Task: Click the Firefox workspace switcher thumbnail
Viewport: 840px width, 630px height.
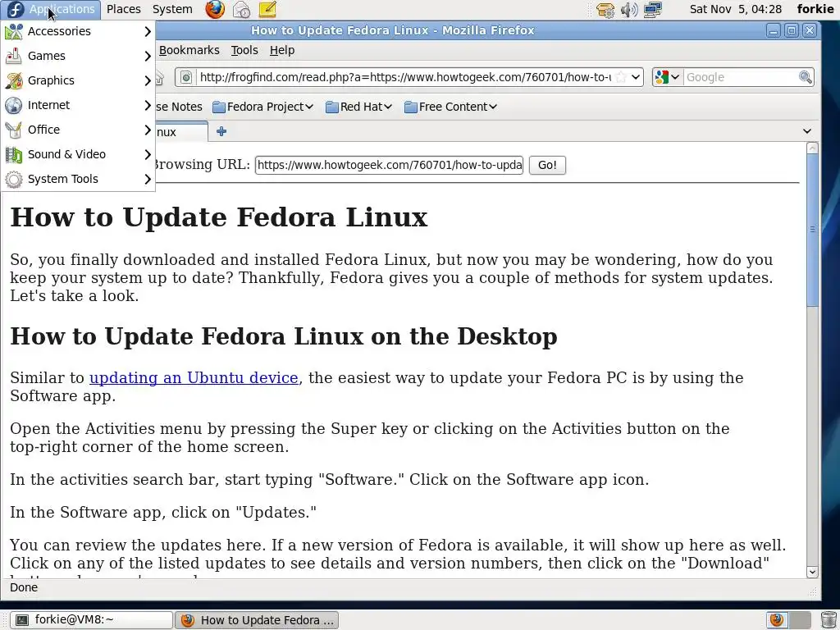Action: click(777, 620)
